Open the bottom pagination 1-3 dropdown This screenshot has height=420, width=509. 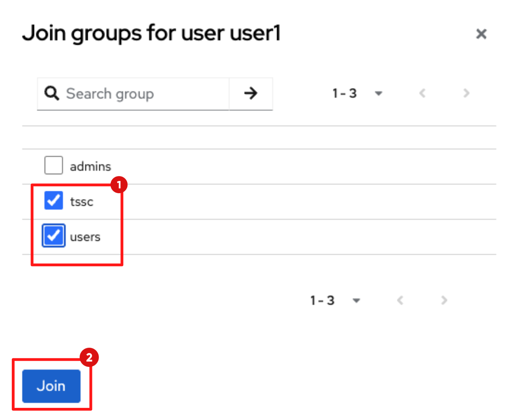click(x=357, y=300)
